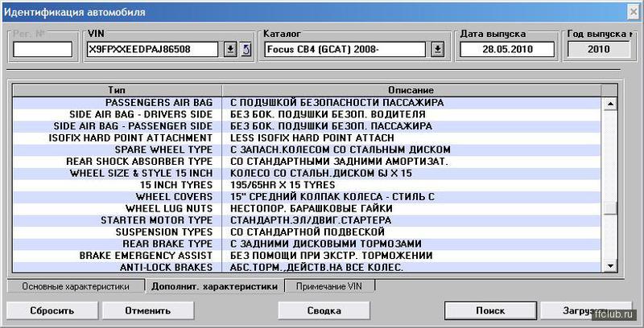Select SIDE AIR BAG - PASSENGER SIDE row

tap(306, 126)
